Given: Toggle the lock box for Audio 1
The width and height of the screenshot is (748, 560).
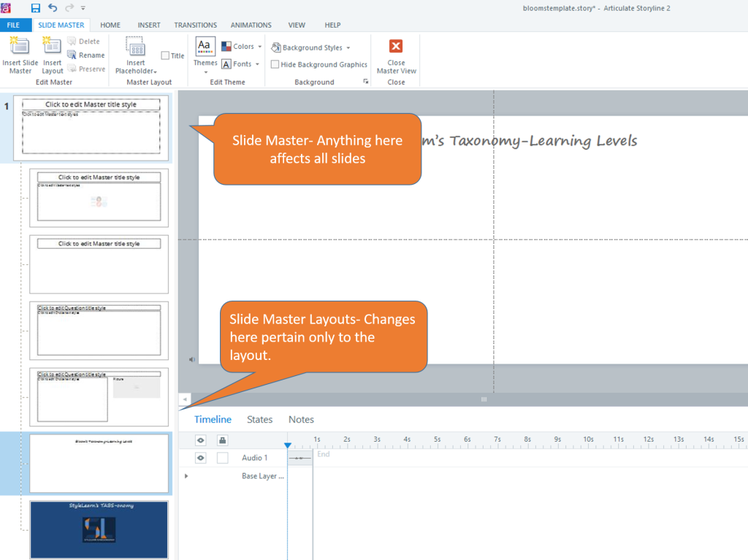Looking at the screenshot, I should click(222, 458).
